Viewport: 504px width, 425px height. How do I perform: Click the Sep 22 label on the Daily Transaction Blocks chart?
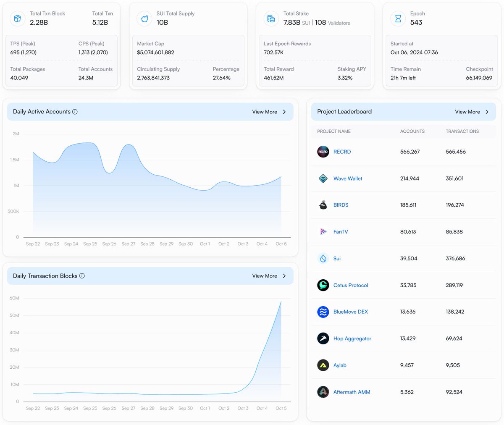tap(33, 408)
